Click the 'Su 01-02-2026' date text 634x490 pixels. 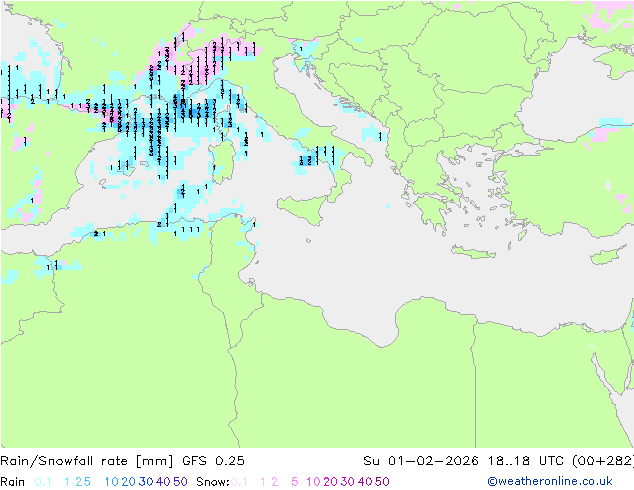[421, 461]
